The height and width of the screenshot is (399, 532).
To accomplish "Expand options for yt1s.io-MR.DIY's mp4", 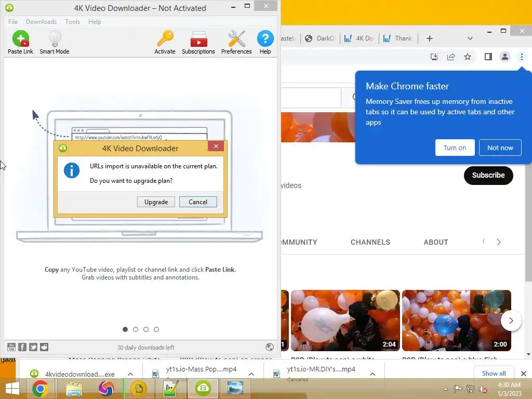I will 372,374.
